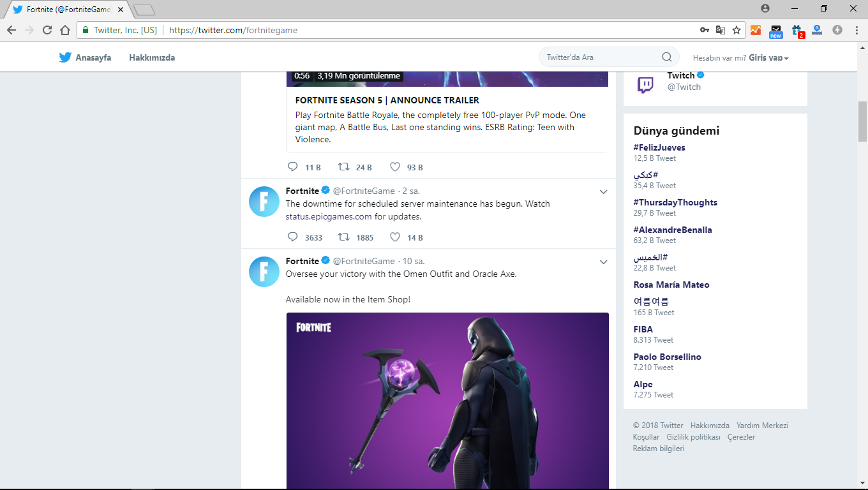Screen dimensions: 868x490
Task: Expand options chevron on Omen tweet
Action: [603, 262]
